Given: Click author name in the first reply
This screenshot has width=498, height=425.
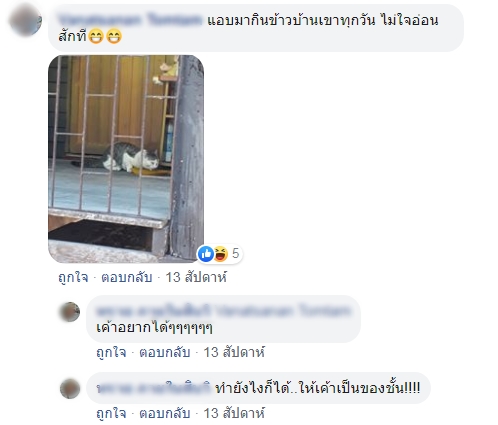Looking at the screenshot, I should (x=223, y=311).
